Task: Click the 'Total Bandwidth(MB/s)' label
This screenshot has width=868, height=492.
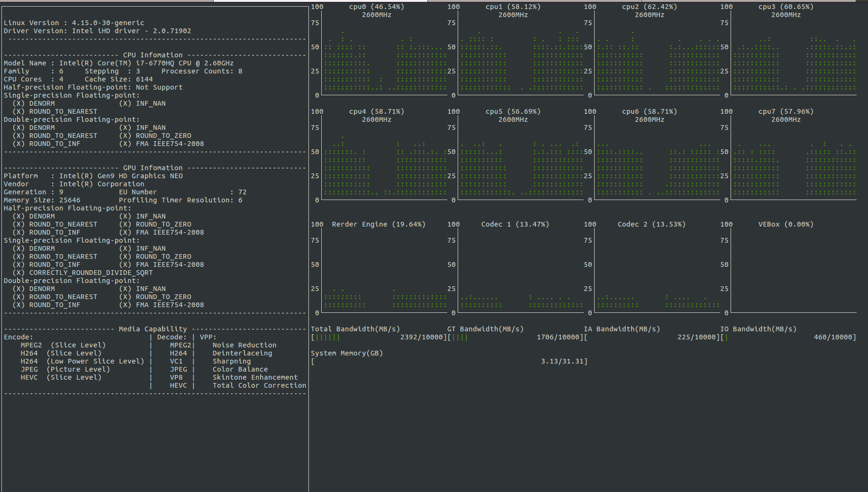Action: 355,329
